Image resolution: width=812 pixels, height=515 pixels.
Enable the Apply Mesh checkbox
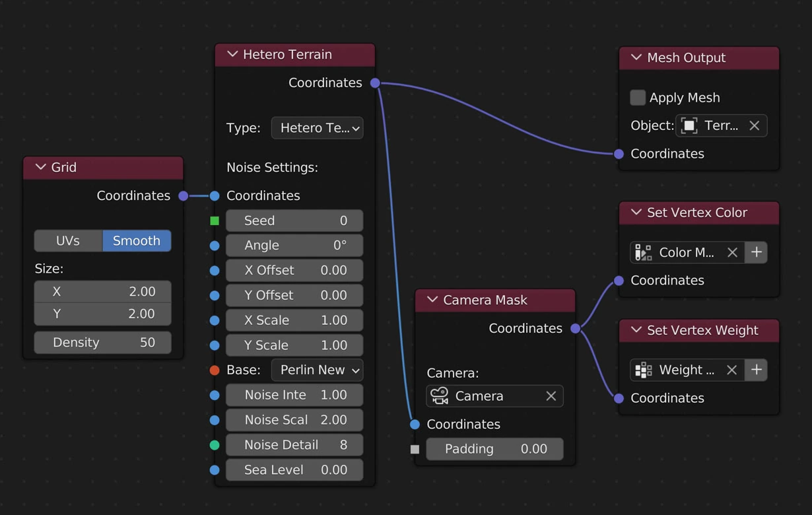coord(638,98)
